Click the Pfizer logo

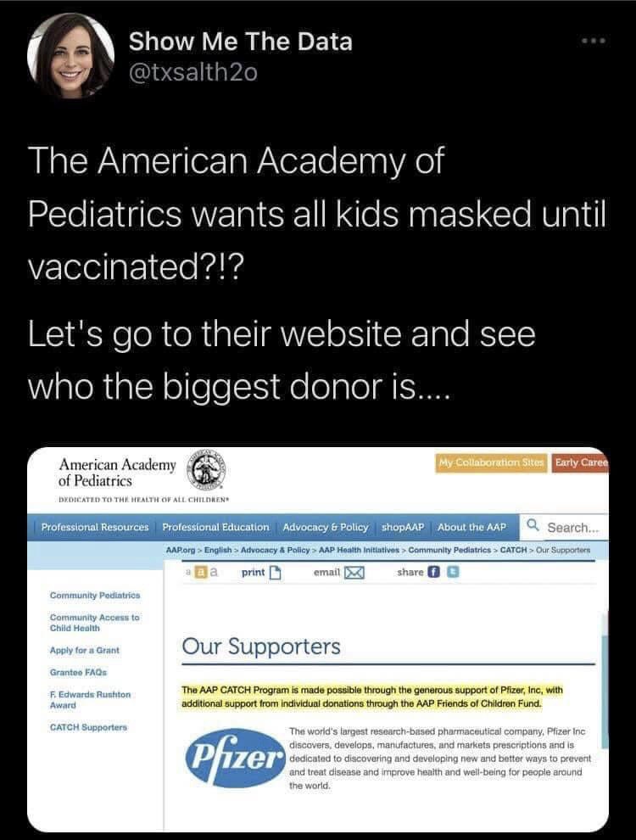tap(234, 758)
